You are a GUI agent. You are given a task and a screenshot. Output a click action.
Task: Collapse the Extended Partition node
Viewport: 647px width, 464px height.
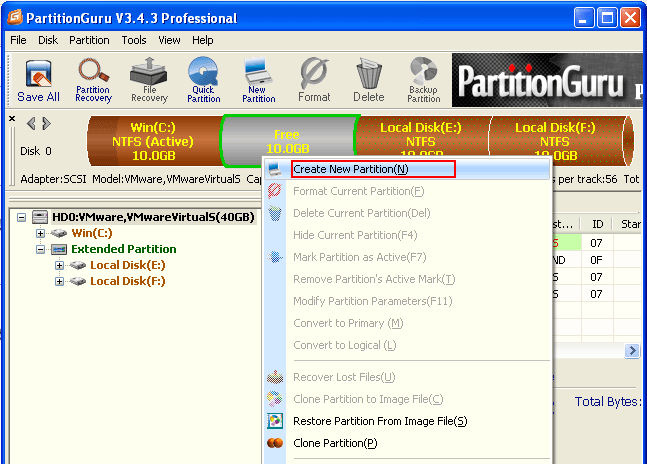pyautogui.click(x=40, y=250)
